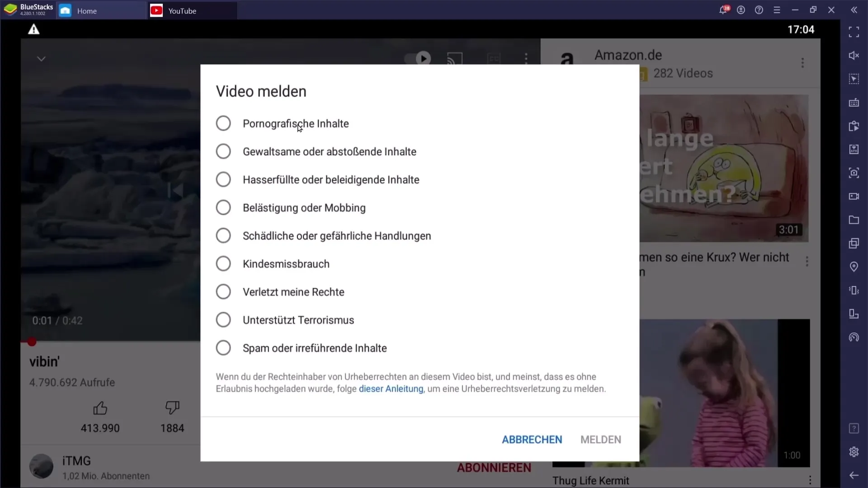
Task: Click the shake device sidebar icon
Action: click(854, 290)
